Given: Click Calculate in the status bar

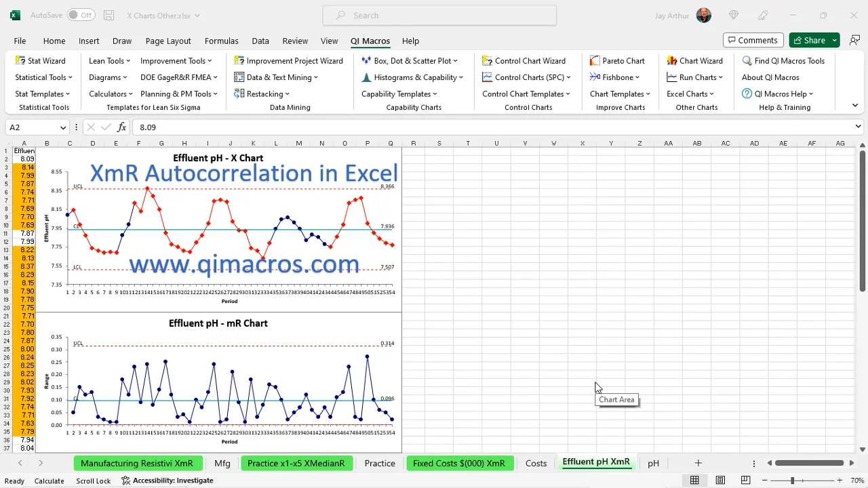Looking at the screenshot, I should pyautogui.click(x=50, y=481).
